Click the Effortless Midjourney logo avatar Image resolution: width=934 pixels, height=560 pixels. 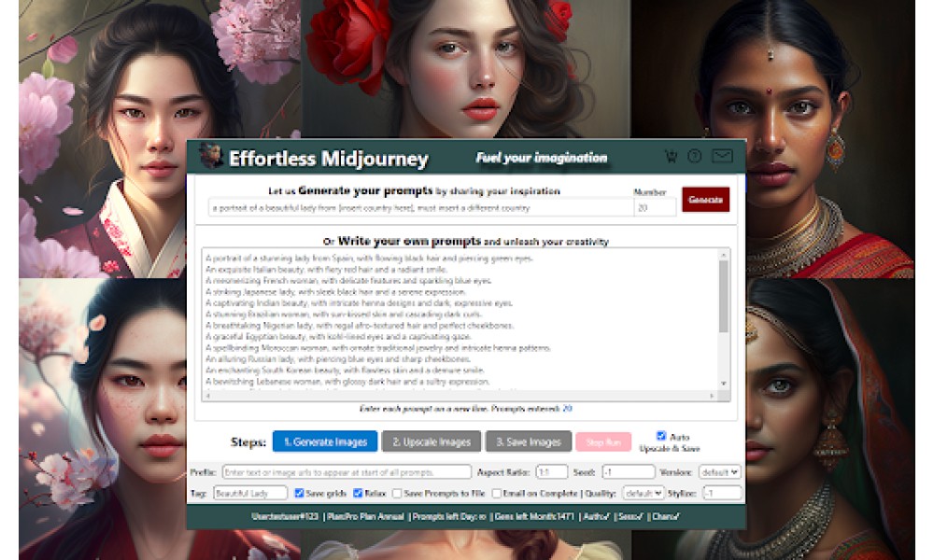[210, 156]
